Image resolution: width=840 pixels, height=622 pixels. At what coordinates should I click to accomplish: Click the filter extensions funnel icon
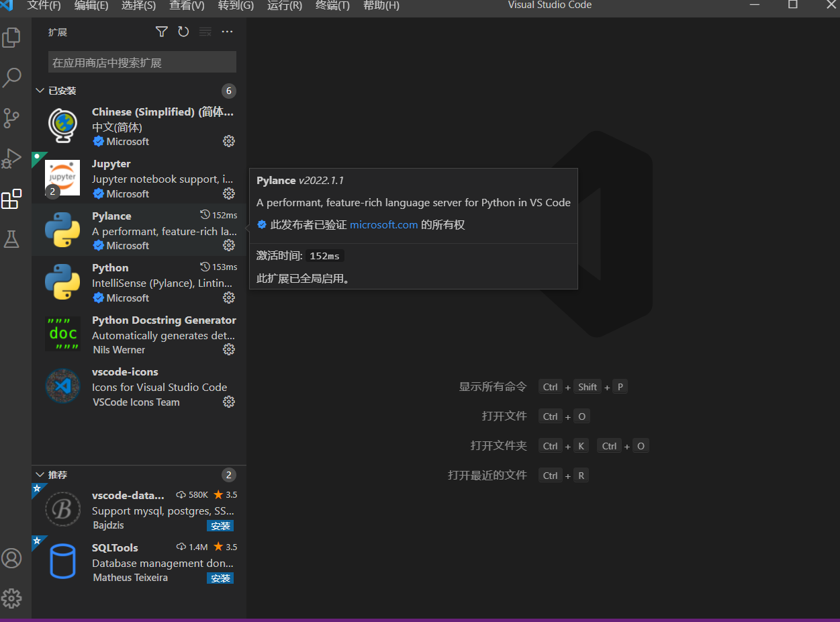pyautogui.click(x=161, y=32)
